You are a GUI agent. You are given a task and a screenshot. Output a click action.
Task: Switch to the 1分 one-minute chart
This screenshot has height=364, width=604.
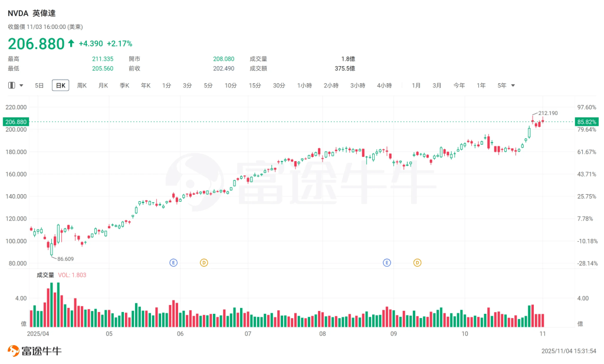(x=166, y=85)
